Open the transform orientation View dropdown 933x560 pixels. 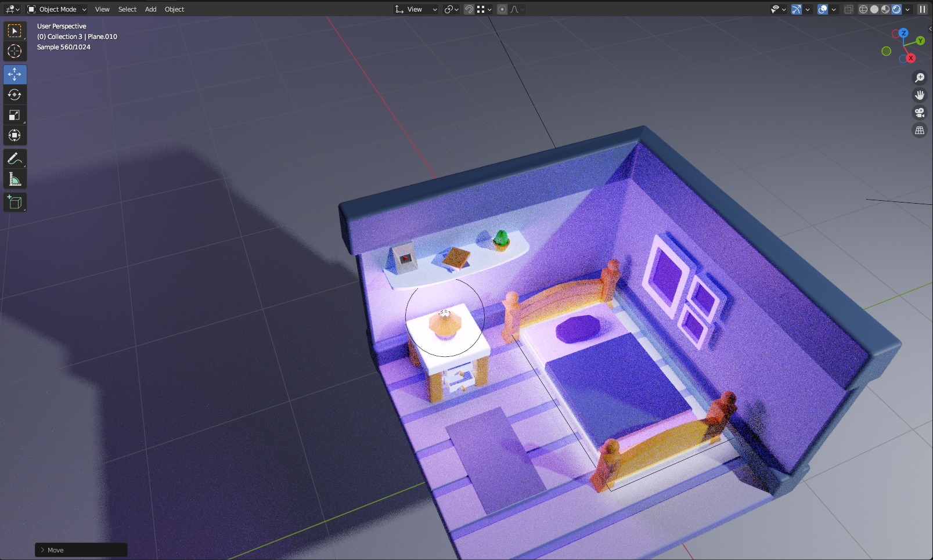tap(416, 9)
